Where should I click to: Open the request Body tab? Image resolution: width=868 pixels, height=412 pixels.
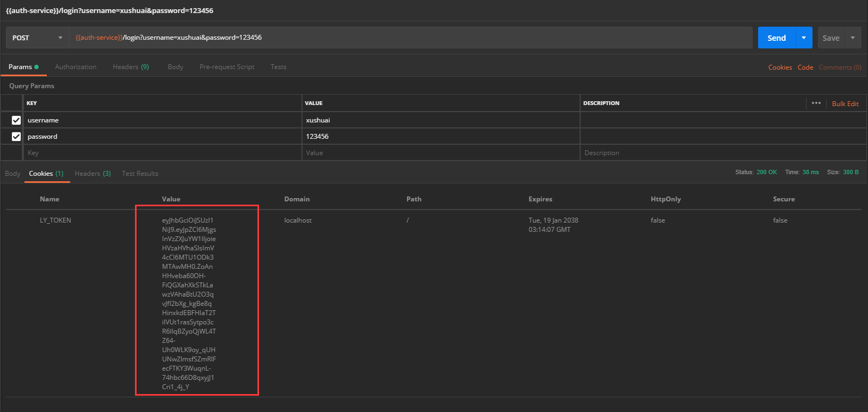(x=175, y=67)
